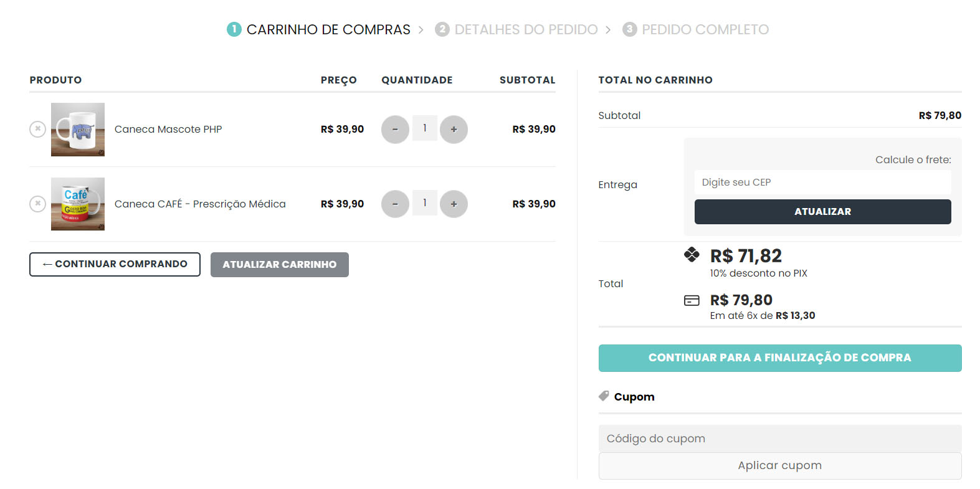Decrease quantity of Caneca Mascote PHP
The image size is (980, 489).
click(395, 129)
